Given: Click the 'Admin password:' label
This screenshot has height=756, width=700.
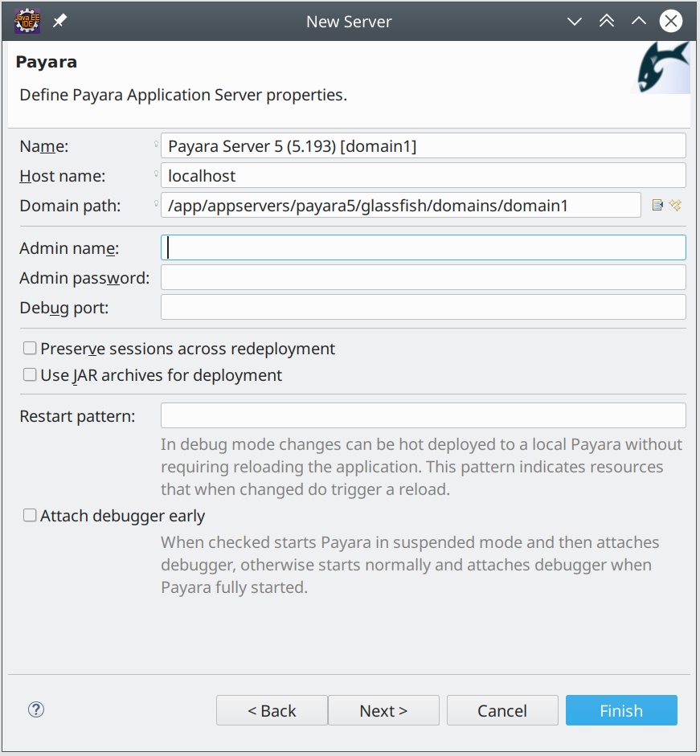Looking at the screenshot, I should coord(85,278).
